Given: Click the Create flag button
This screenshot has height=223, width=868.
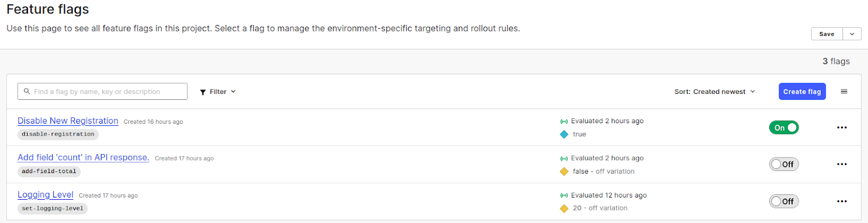Looking at the screenshot, I should [802, 92].
